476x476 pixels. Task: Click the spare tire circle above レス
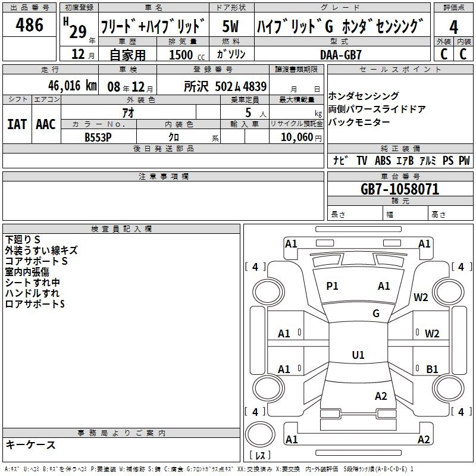click(x=260, y=434)
